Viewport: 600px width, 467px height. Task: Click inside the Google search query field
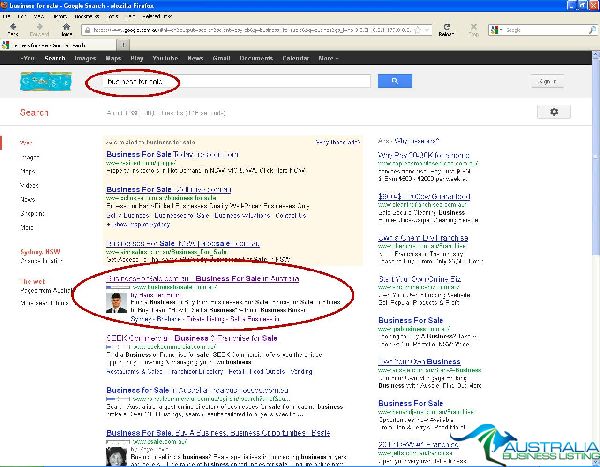237,81
